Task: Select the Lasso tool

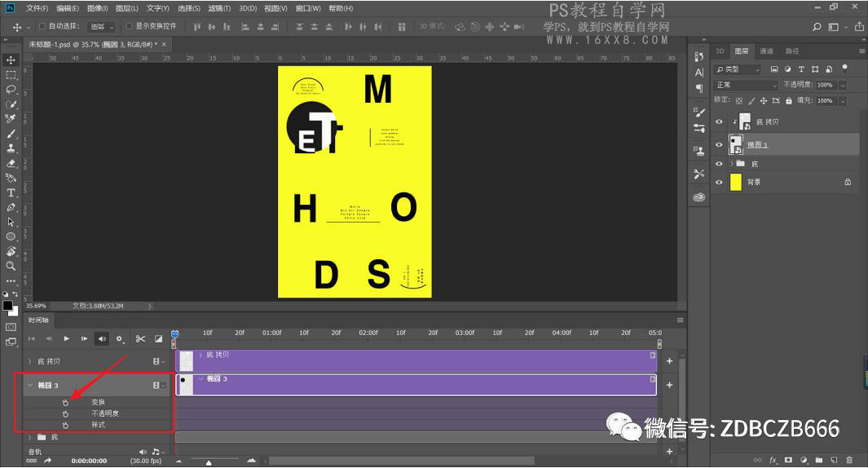Action: pyautogui.click(x=11, y=90)
